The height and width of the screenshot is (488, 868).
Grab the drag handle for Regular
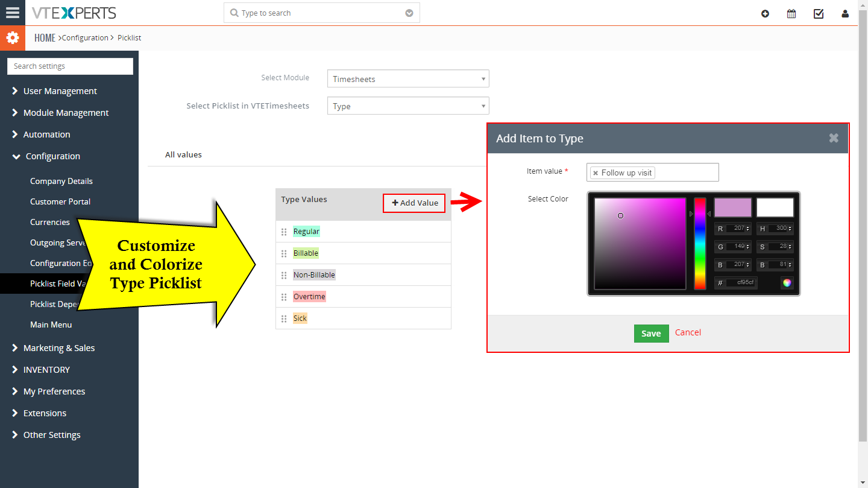pyautogui.click(x=284, y=232)
